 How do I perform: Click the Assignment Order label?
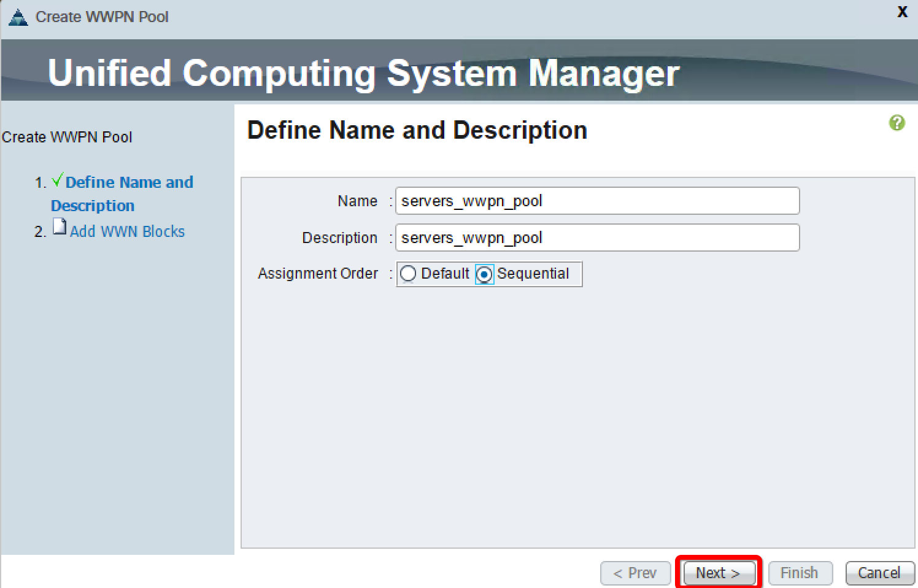tap(318, 273)
